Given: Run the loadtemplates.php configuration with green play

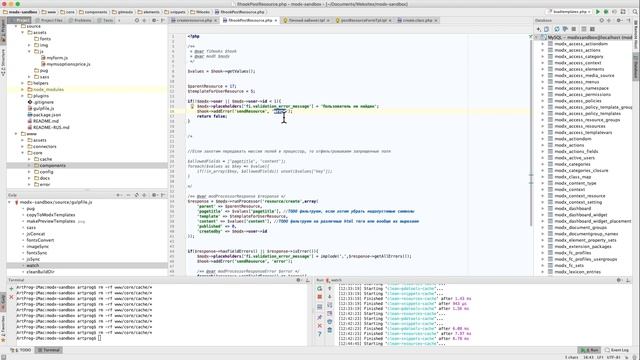Looking at the screenshot, I should [x=598, y=12].
